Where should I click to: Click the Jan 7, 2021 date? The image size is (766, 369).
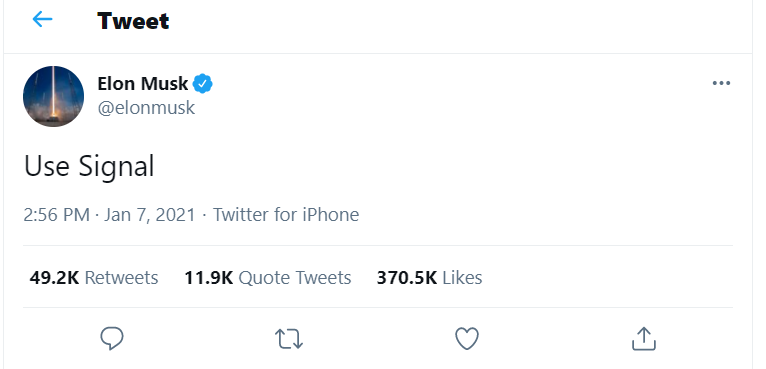(x=149, y=215)
